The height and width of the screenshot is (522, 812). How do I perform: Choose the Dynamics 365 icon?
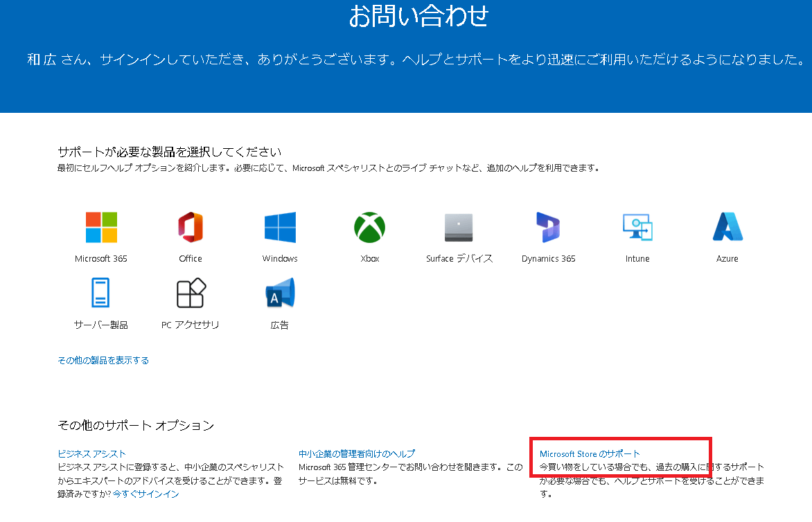pyautogui.click(x=549, y=227)
